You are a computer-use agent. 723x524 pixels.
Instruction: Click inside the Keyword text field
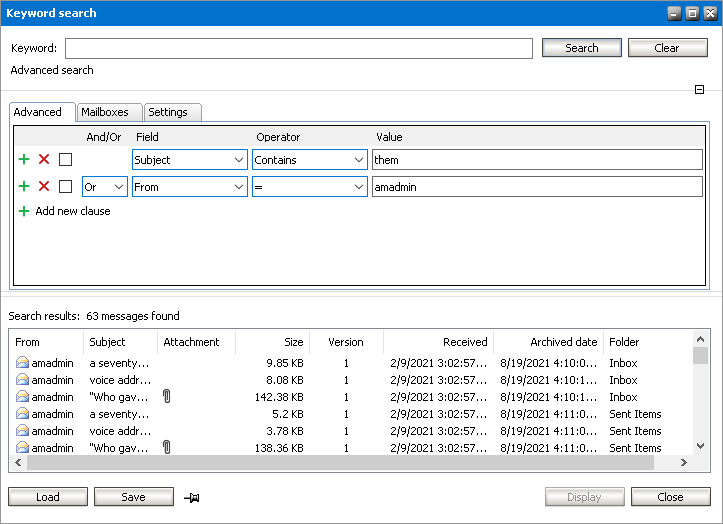click(298, 48)
